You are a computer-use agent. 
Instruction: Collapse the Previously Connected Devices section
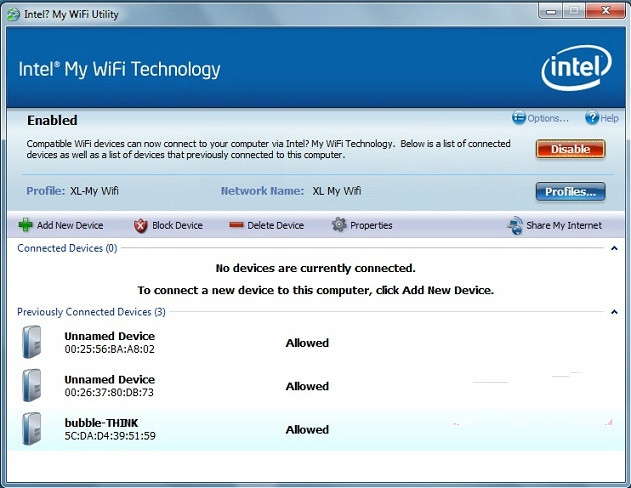(x=614, y=312)
